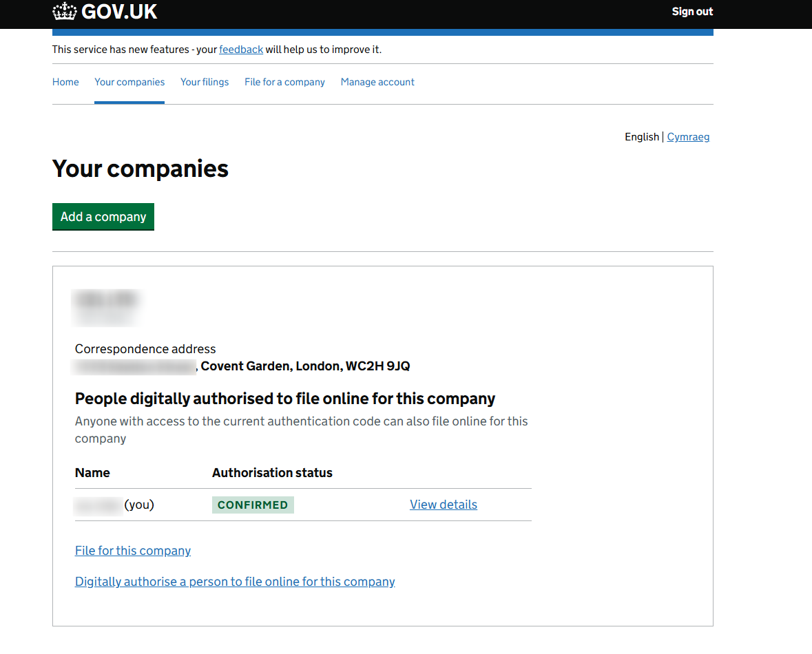
Task: Open the Manage account tab
Action: 377,82
